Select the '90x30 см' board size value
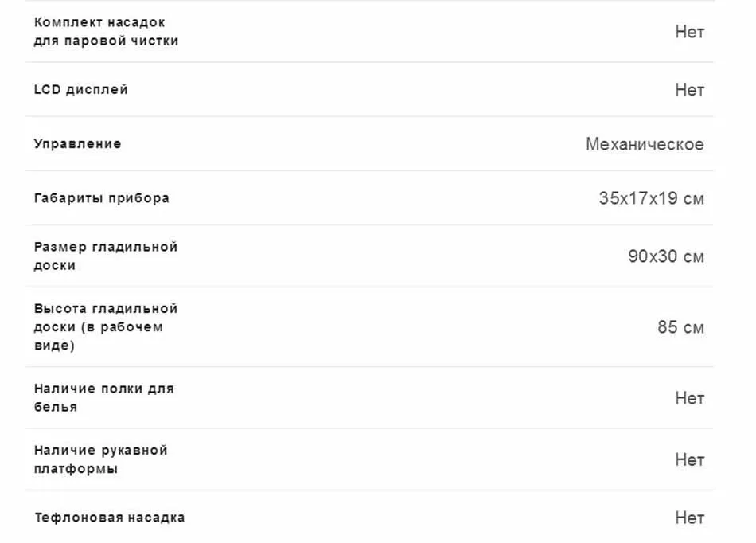Screen dimensions: 756x543 [x=666, y=256]
